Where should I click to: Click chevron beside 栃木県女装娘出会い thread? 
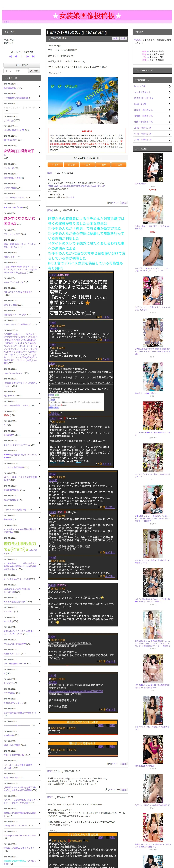tap(39, 128)
